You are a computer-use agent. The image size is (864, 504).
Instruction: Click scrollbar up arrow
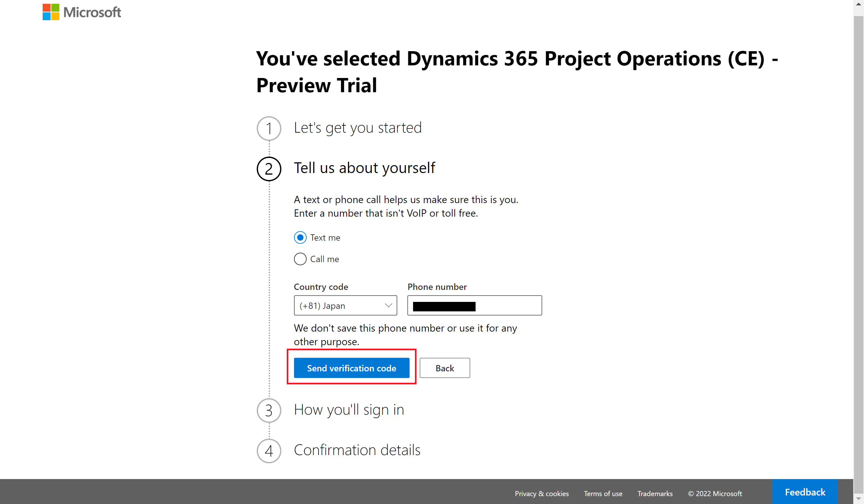click(859, 4)
